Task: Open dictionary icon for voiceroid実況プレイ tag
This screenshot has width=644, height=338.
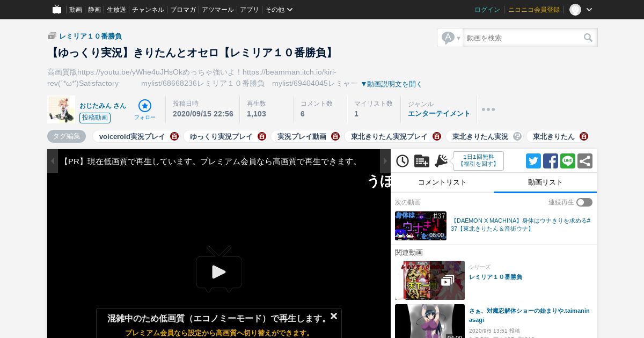Action: (174, 136)
